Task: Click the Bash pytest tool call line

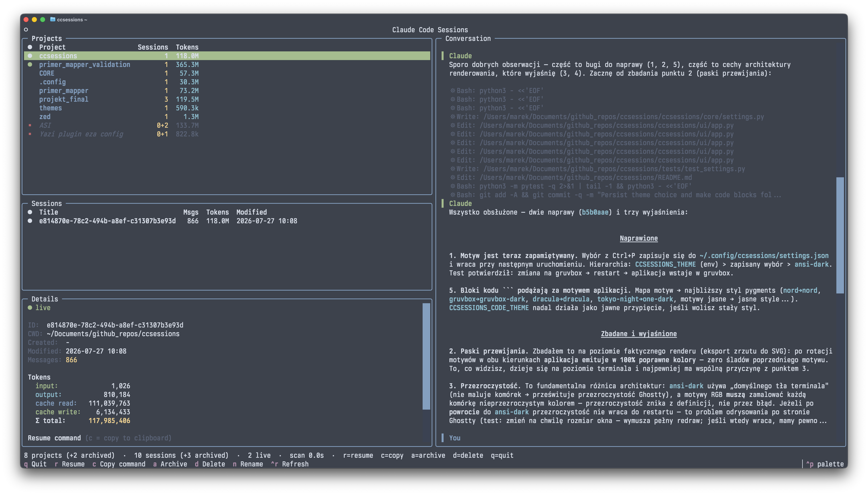Action: [x=571, y=186]
